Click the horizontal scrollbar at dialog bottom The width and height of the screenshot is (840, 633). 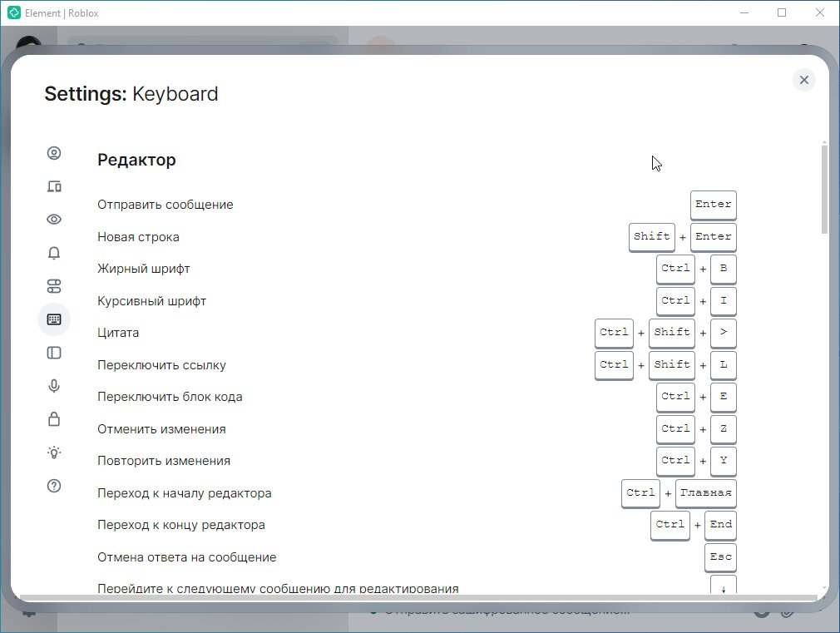pyautogui.click(x=418, y=597)
